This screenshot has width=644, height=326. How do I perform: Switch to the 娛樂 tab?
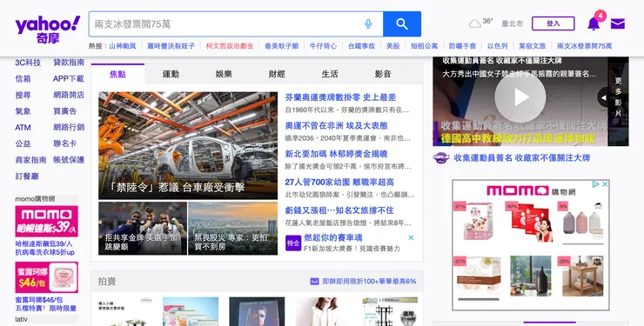pos(224,74)
